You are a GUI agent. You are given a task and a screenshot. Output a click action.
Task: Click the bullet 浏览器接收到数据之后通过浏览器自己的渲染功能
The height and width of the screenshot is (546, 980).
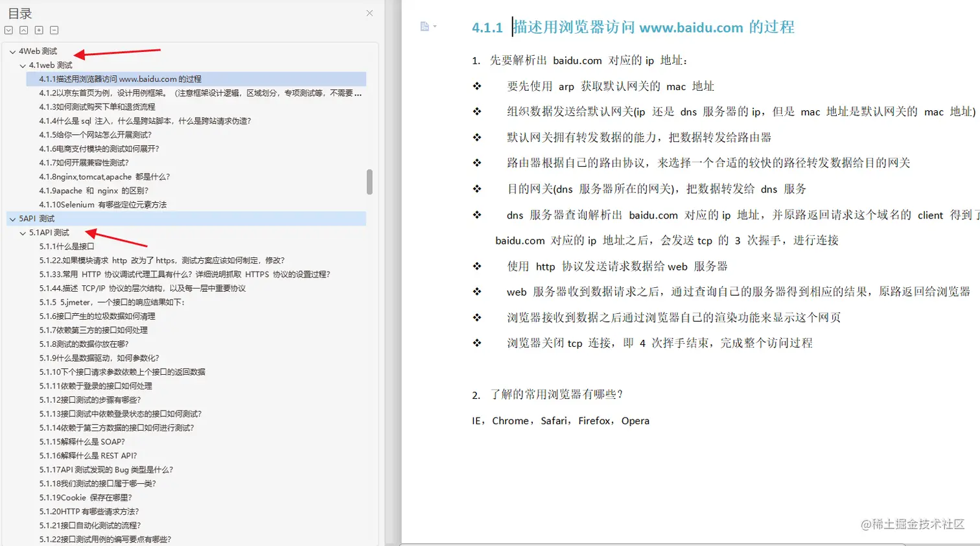tap(674, 317)
